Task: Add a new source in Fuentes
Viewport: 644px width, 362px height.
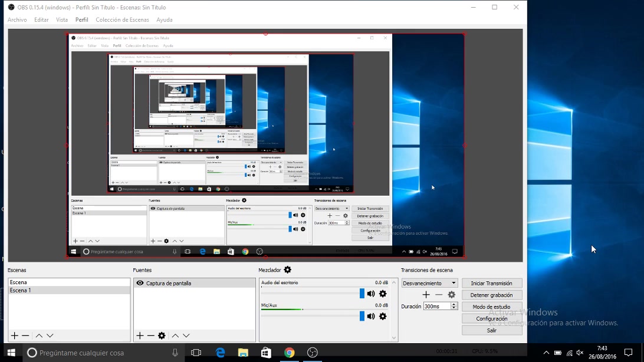Action: click(140, 335)
